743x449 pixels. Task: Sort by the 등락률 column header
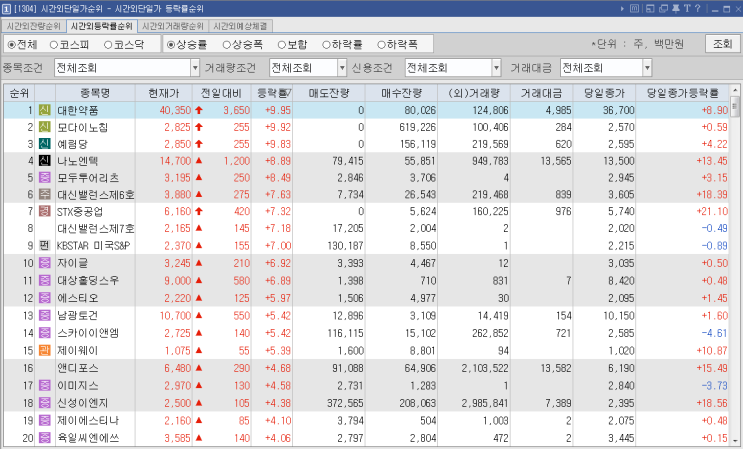point(272,93)
